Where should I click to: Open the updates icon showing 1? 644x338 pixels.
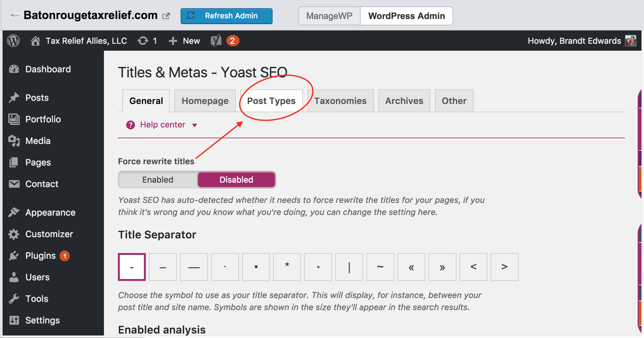click(x=143, y=41)
